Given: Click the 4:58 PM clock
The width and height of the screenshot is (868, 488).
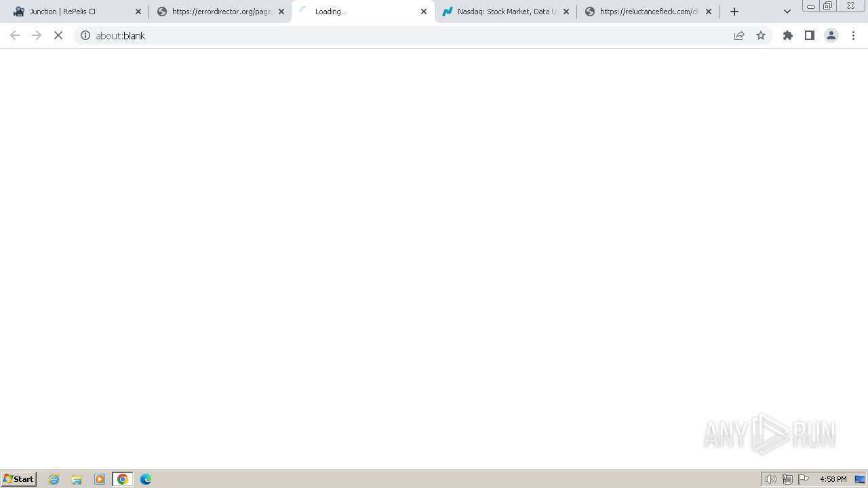Looking at the screenshot, I should (833, 479).
